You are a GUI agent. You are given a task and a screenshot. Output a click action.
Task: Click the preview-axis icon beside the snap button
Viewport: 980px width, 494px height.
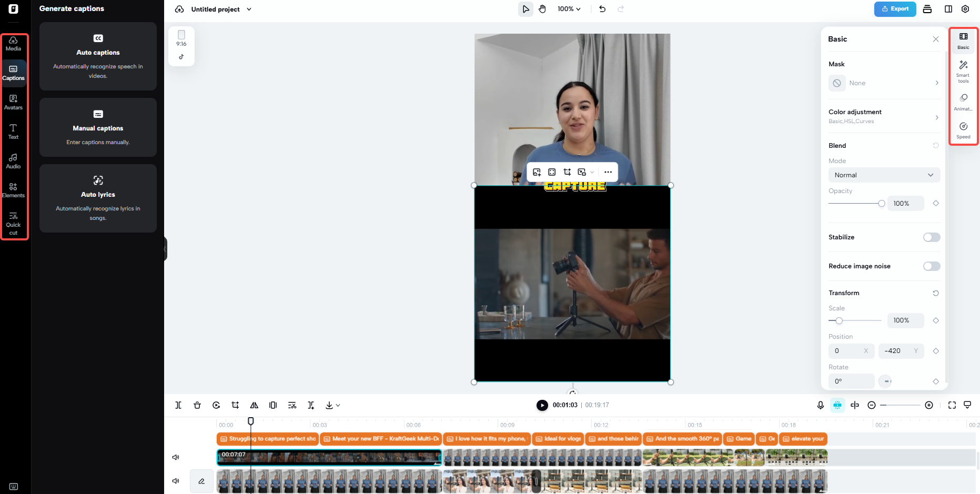855,405
